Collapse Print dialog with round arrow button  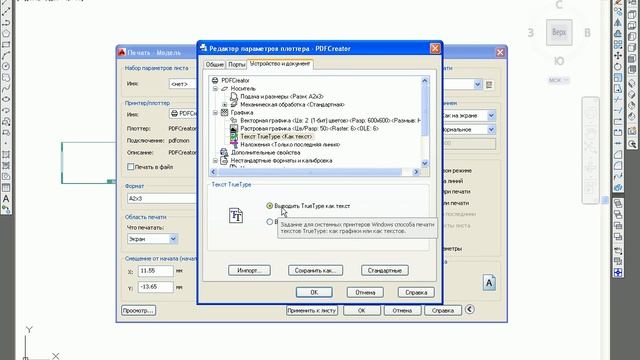click(x=470, y=309)
